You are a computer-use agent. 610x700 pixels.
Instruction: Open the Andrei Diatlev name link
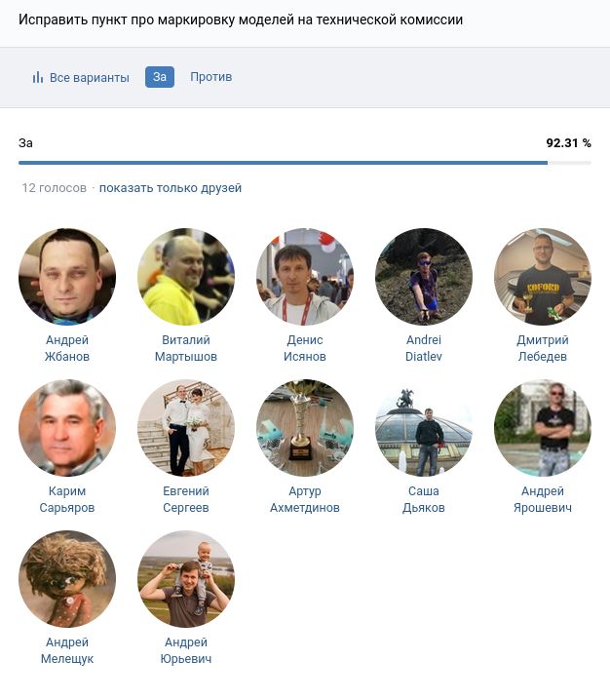pyautogui.click(x=424, y=348)
